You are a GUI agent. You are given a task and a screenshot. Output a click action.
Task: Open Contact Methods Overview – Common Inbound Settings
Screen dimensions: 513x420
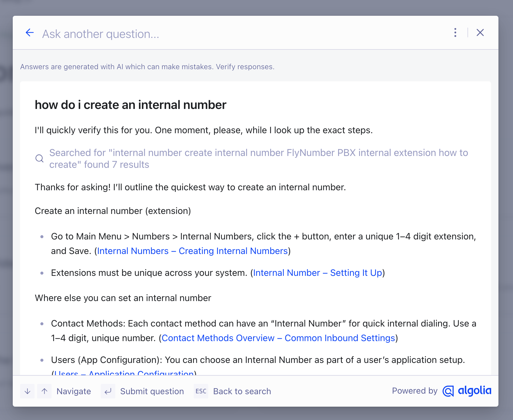[278, 338]
